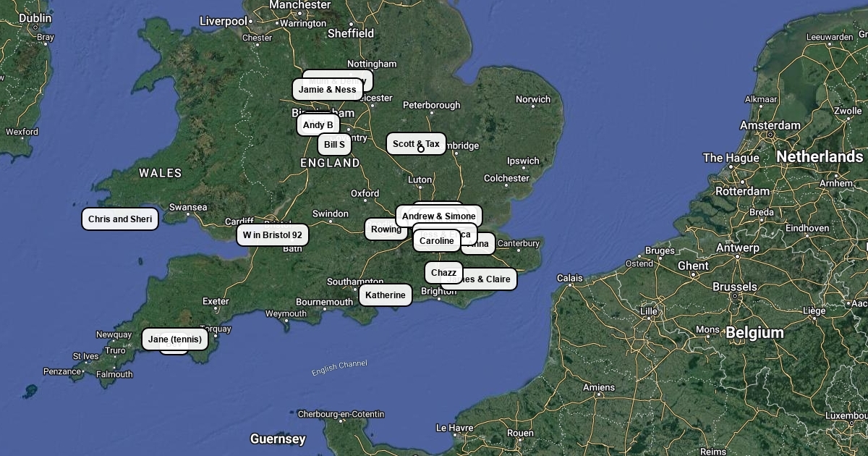Select the Chris and Sheri label
Image resolution: width=868 pixels, height=456 pixels.
pyautogui.click(x=120, y=219)
